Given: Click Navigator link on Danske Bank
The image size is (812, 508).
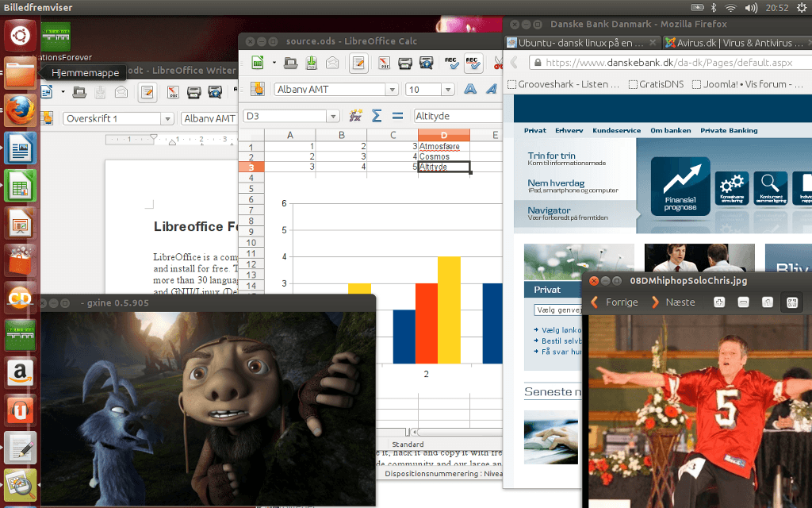Looking at the screenshot, I should 549,210.
